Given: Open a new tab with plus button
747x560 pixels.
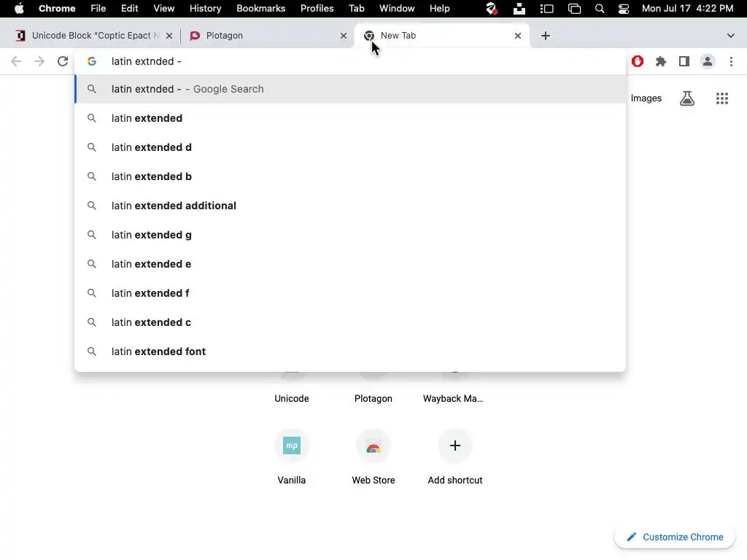Looking at the screenshot, I should point(546,36).
